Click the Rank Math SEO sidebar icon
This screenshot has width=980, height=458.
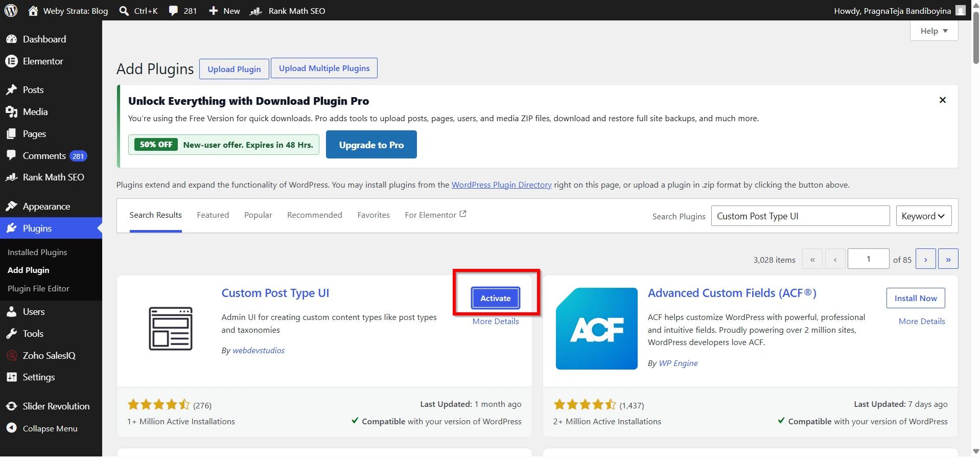pyautogui.click(x=11, y=177)
